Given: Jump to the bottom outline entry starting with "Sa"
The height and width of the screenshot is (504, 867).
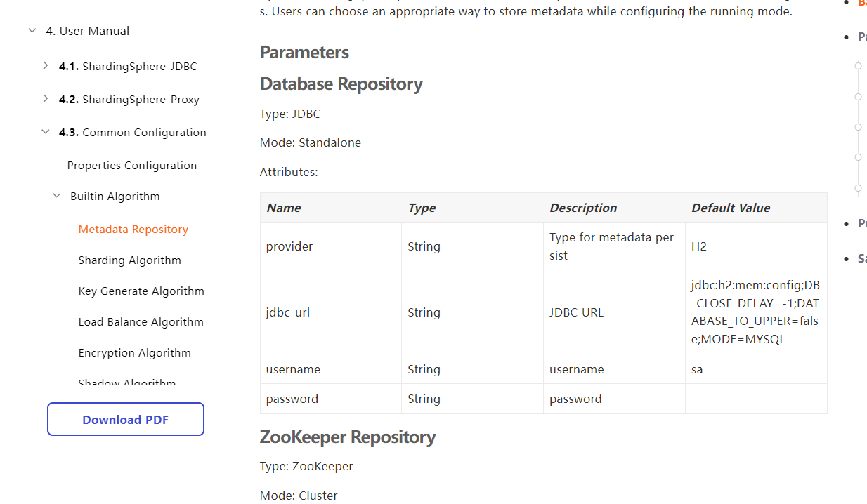Looking at the screenshot, I should click(x=861, y=258).
